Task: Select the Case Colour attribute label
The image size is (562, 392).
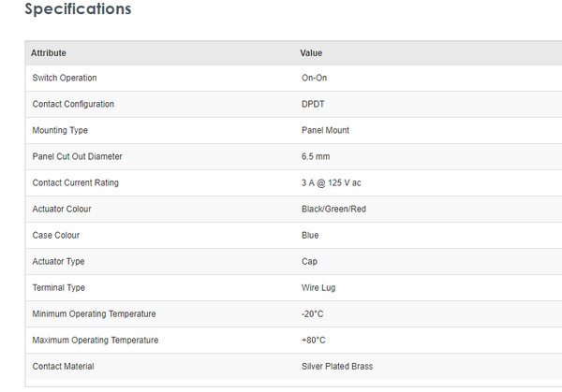Action: (x=56, y=235)
